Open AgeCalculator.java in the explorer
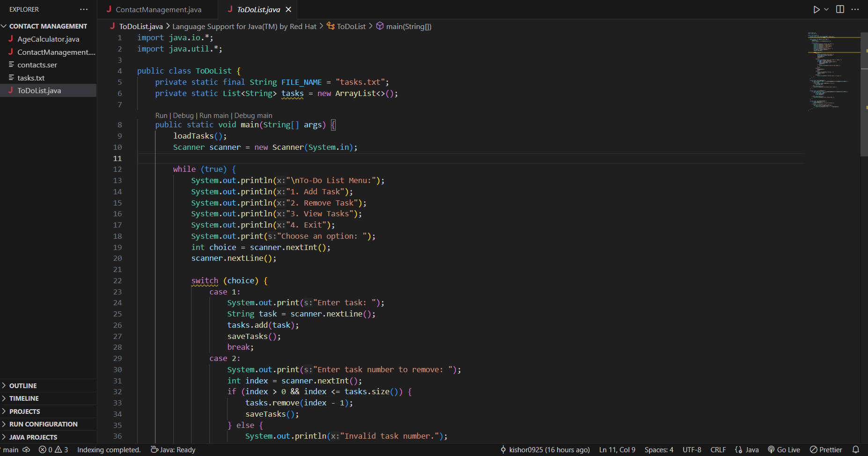 (48, 39)
